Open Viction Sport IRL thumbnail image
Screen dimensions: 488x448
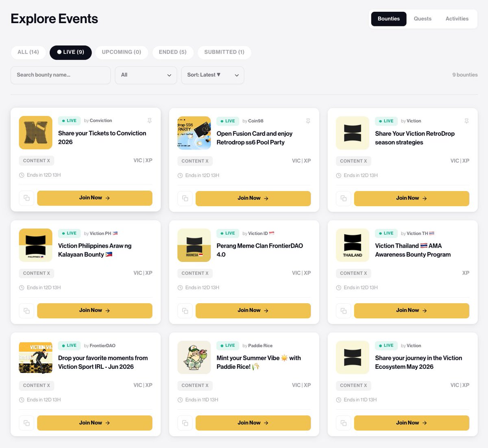click(36, 357)
